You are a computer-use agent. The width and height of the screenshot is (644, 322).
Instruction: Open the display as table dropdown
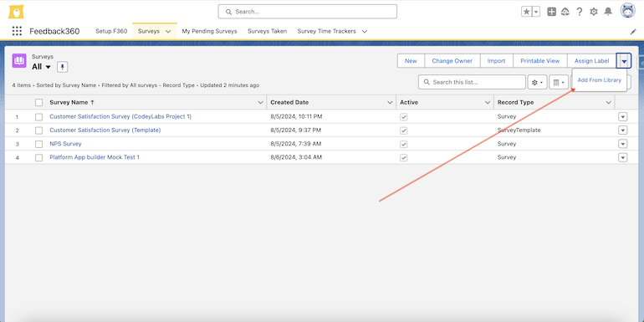559,82
